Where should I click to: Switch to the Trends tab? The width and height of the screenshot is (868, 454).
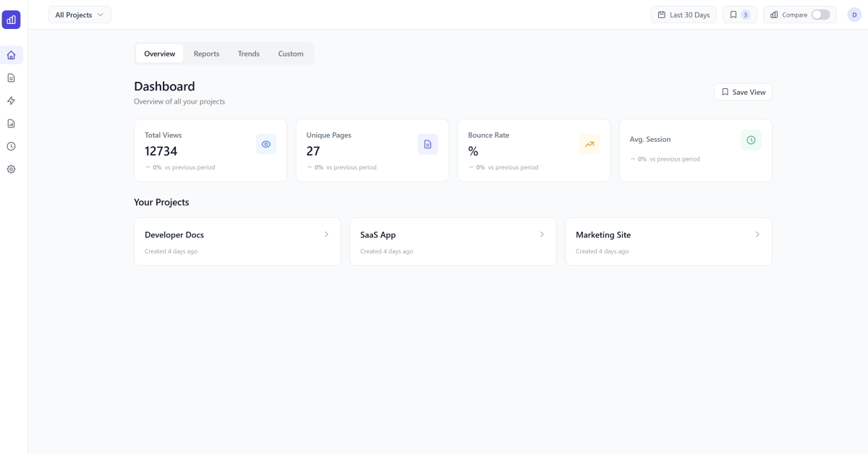pos(248,53)
